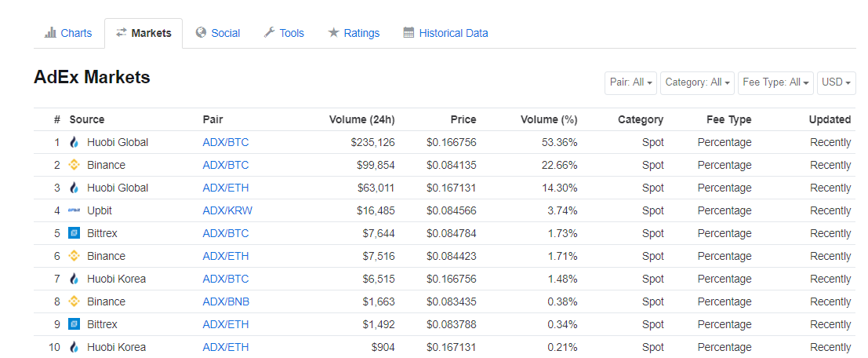This screenshot has width=868, height=358.
Task: Click the bar chart icon on Charts tab
Action: pos(50,33)
